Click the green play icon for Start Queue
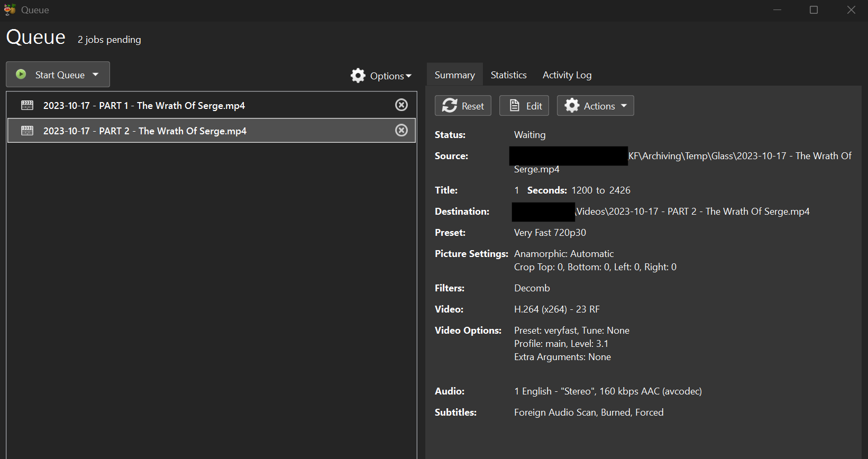The image size is (868, 459). [21, 74]
